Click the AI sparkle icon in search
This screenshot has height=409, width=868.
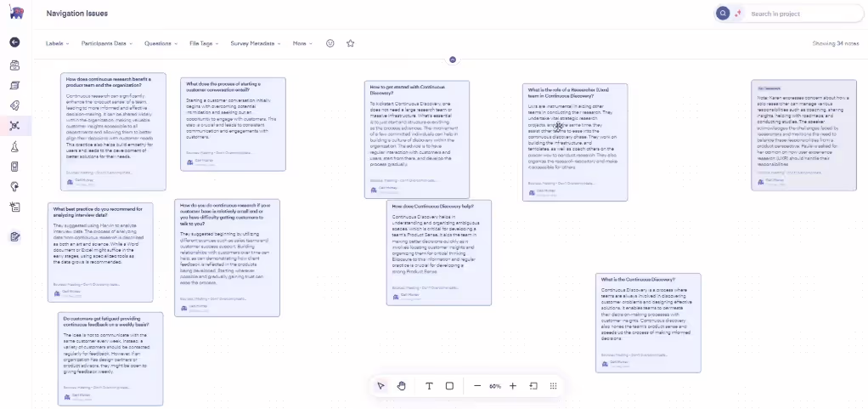[737, 14]
